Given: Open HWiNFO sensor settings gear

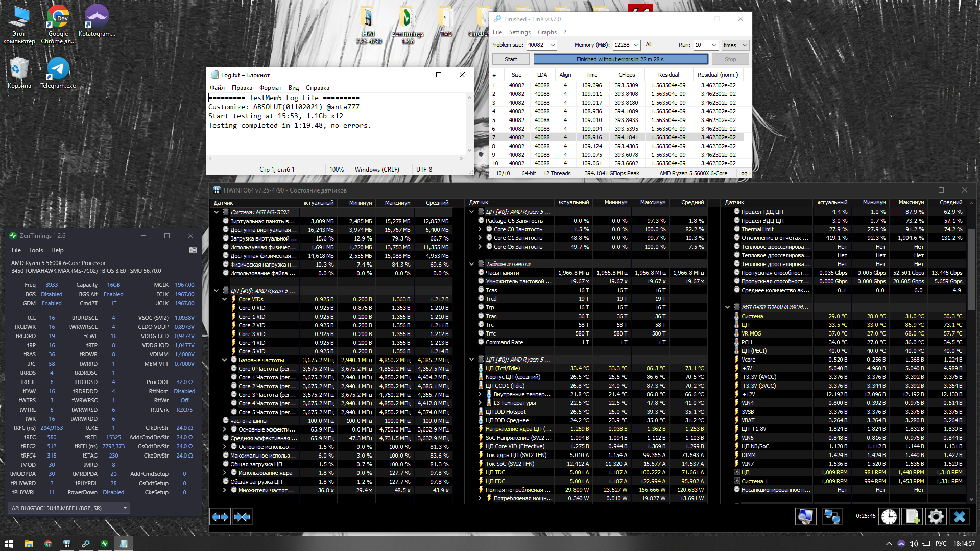Looking at the screenshot, I should pyautogui.click(x=936, y=517).
